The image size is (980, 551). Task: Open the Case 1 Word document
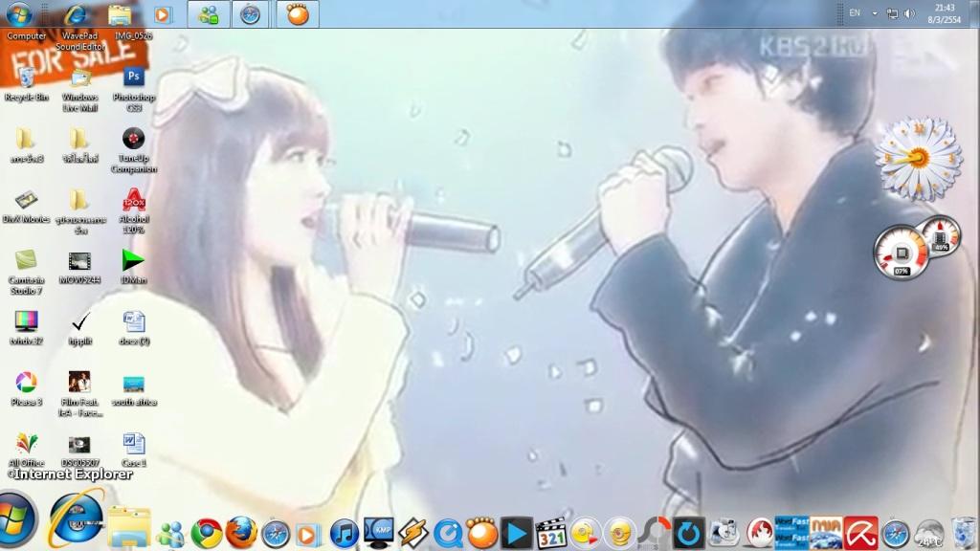[x=134, y=450]
